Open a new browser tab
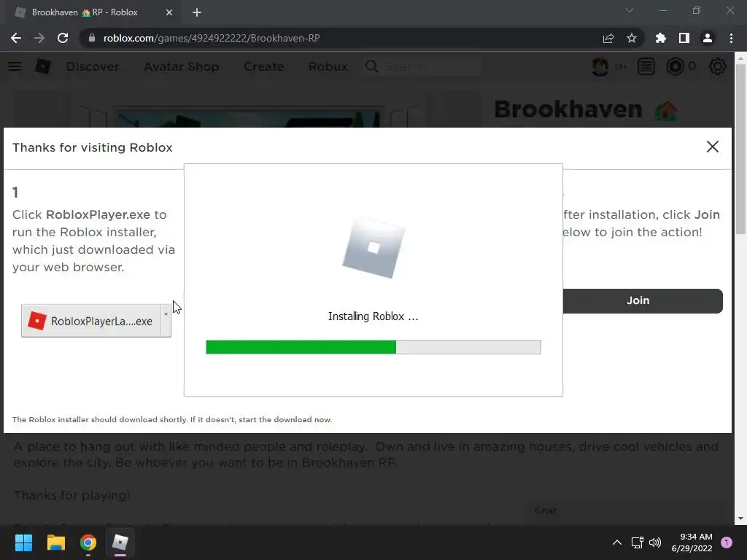Viewport: 747px width, 560px height. [x=197, y=12]
